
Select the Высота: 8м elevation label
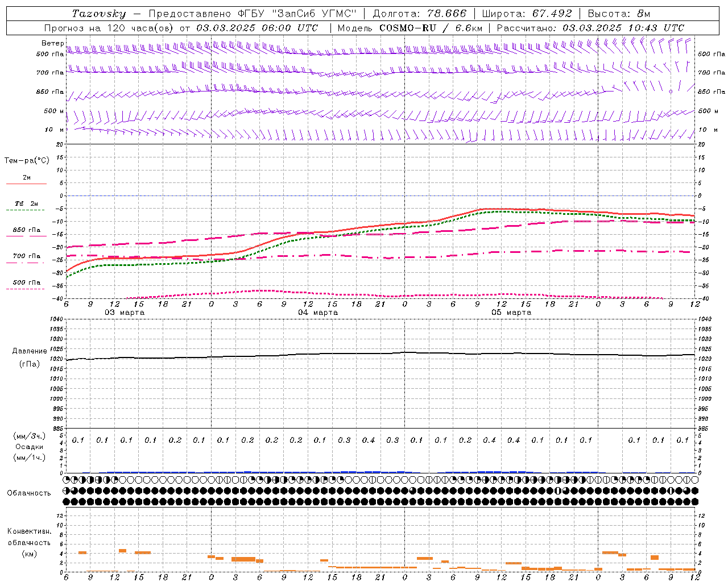point(619,14)
